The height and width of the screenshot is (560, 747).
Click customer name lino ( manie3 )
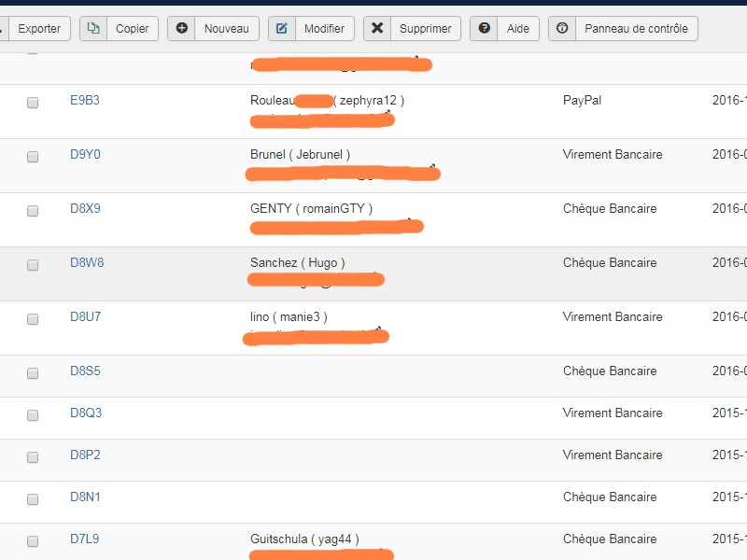tap(289, 317)
